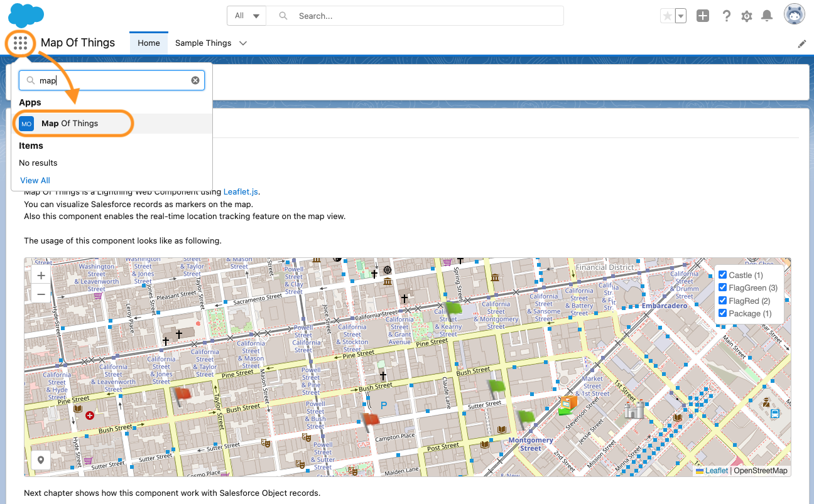Click the "No results" text
Viewport: 814px width, 504px height.
coord(38,163)
